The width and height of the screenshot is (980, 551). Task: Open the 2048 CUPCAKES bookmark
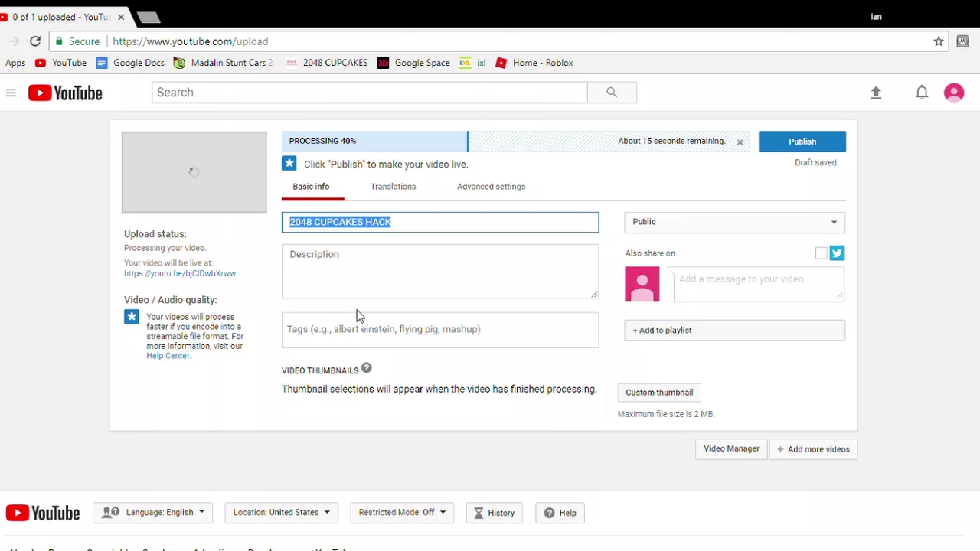pos(326,63)
